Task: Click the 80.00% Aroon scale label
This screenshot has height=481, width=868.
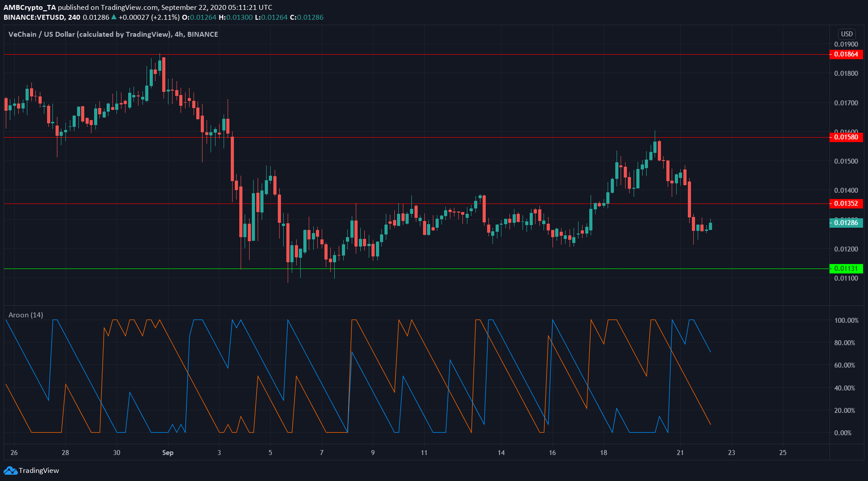Action: (844, 343)
